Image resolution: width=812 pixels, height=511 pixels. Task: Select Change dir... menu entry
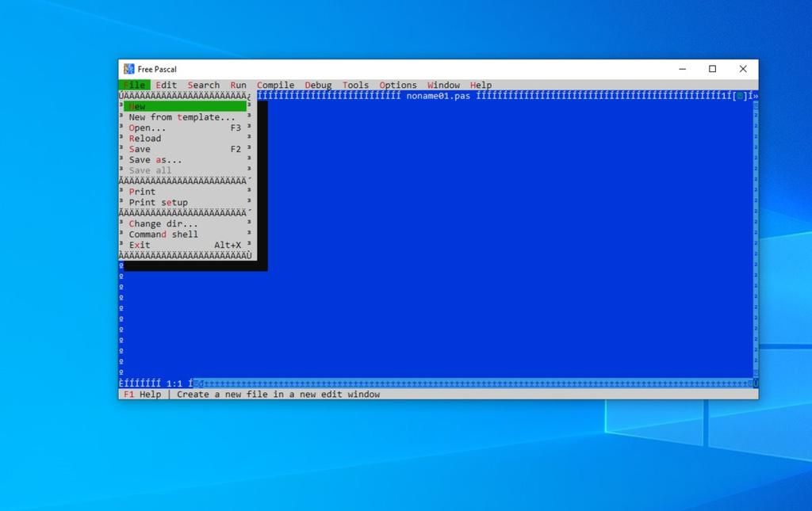[x=185, y=223]
